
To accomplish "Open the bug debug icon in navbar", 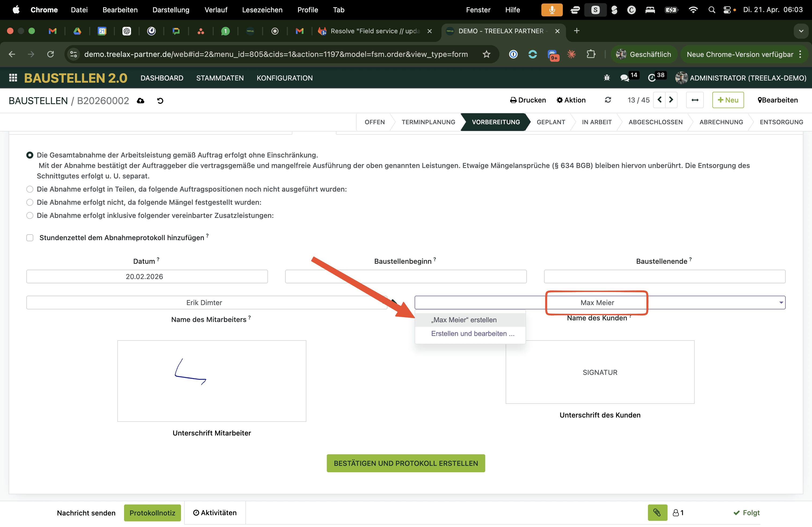I will [x=607, y=78].
